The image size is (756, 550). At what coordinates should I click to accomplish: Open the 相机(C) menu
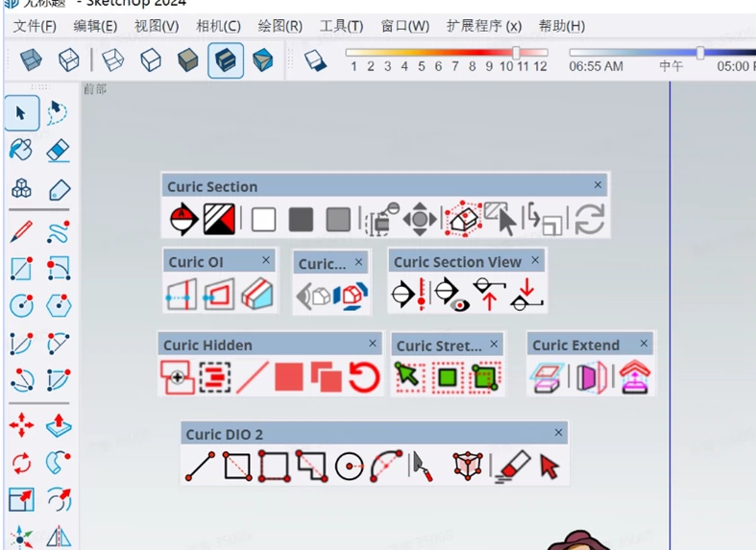(218, 26)
